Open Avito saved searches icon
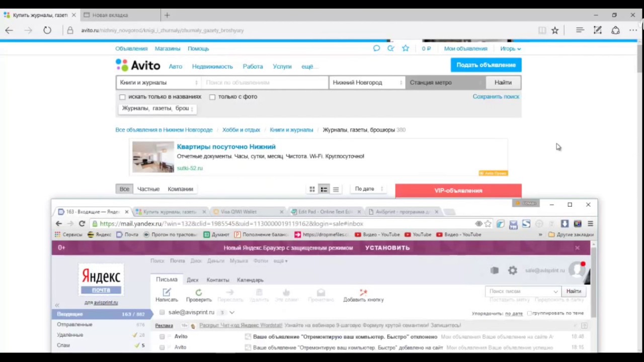Image resolution: width=644 pixels, height=362 pixels. click(391, 48)
